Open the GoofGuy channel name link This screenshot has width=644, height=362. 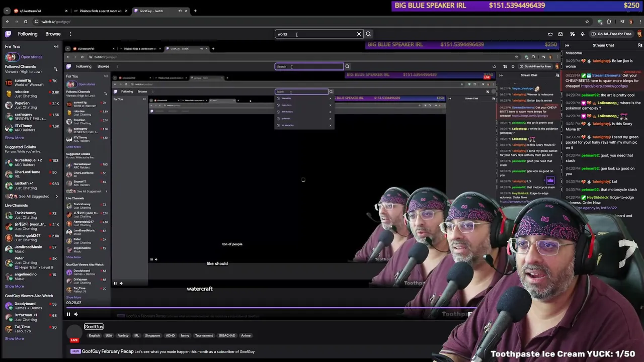[x=94, y=327]
